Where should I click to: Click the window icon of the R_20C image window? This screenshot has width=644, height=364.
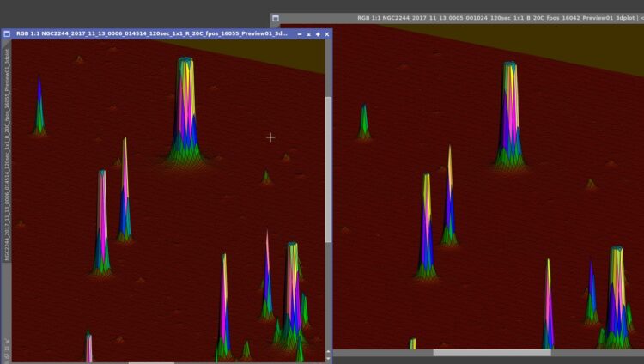pyautogui.click(x=7, y=34)
